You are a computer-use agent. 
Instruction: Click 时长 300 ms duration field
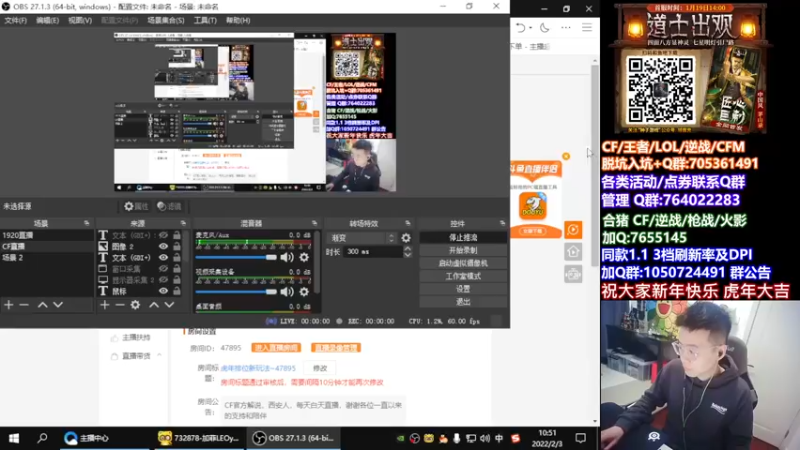[x=373, y=252]
